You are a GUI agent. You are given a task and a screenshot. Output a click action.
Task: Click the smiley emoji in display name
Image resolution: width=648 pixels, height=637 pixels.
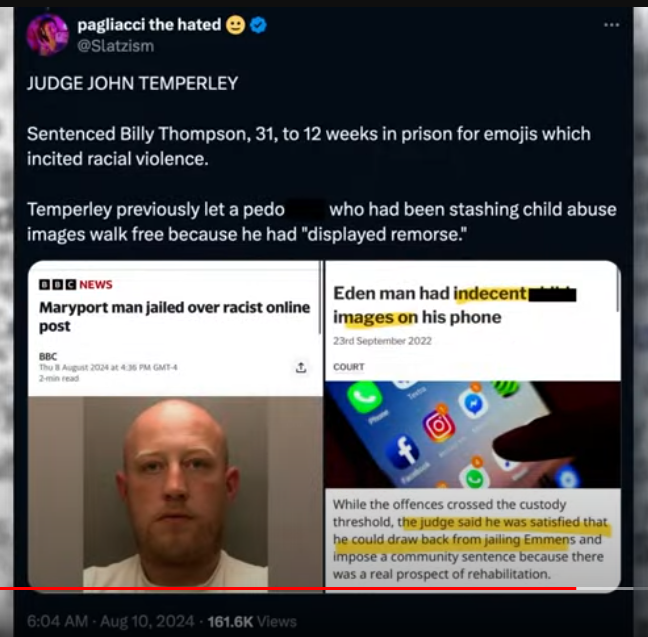tap(236, 25)
